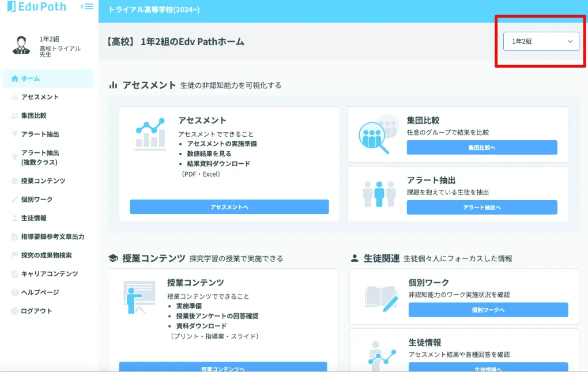Click the magnifier group illustration in 集団比較 card

coord(378,134)
